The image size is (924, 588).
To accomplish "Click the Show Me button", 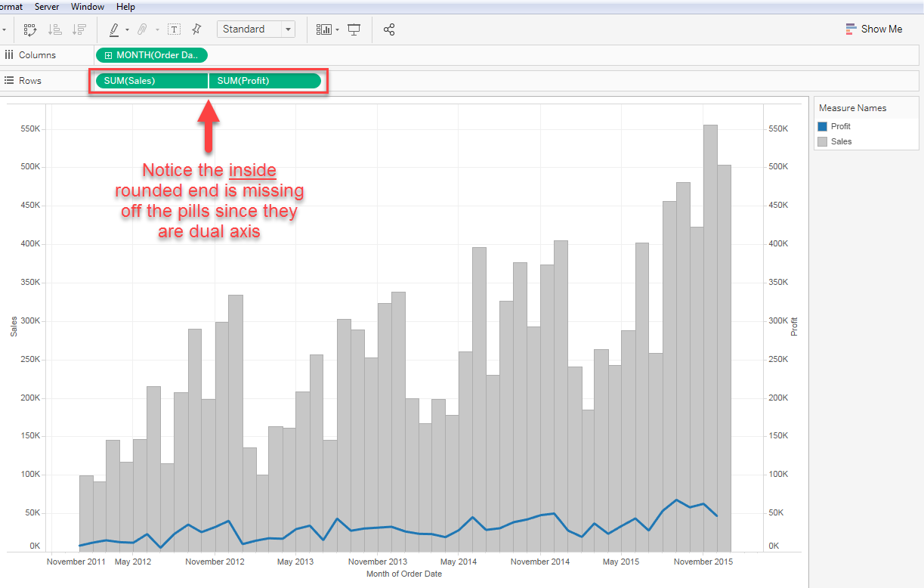I will pos(874,29).
